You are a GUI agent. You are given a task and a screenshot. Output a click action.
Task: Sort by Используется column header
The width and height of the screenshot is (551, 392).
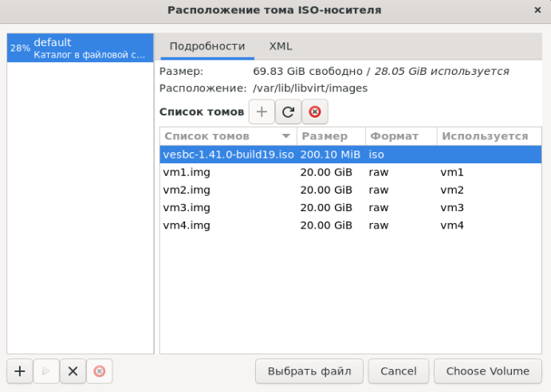coord(485,136)
